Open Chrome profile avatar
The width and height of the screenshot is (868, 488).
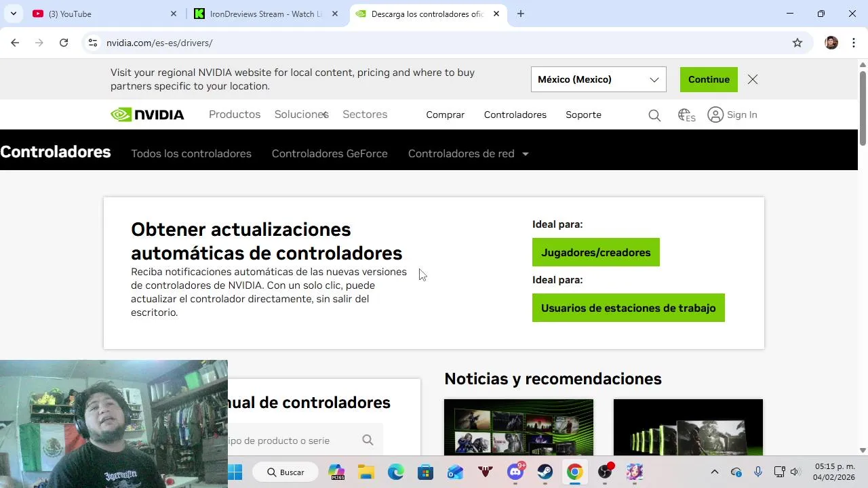(831, 43)
